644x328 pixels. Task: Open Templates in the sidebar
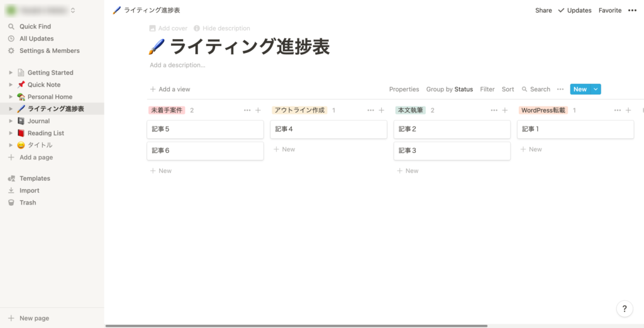[52, 178]
